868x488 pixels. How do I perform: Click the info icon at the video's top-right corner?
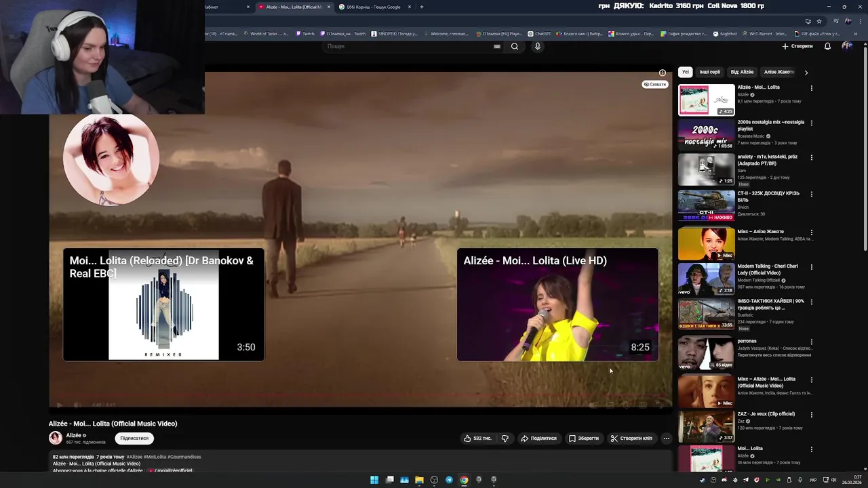[663, 73]
